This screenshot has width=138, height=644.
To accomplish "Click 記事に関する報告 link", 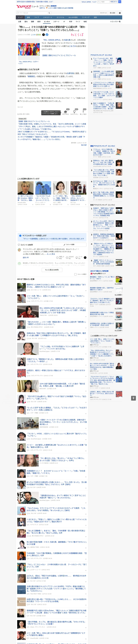I will click(x=23, y=114).
